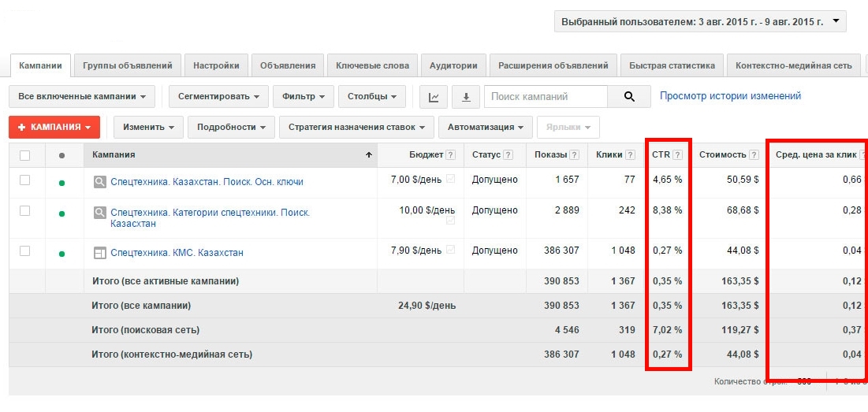Switch to the Ключевые слова tab

pos(372,65)
